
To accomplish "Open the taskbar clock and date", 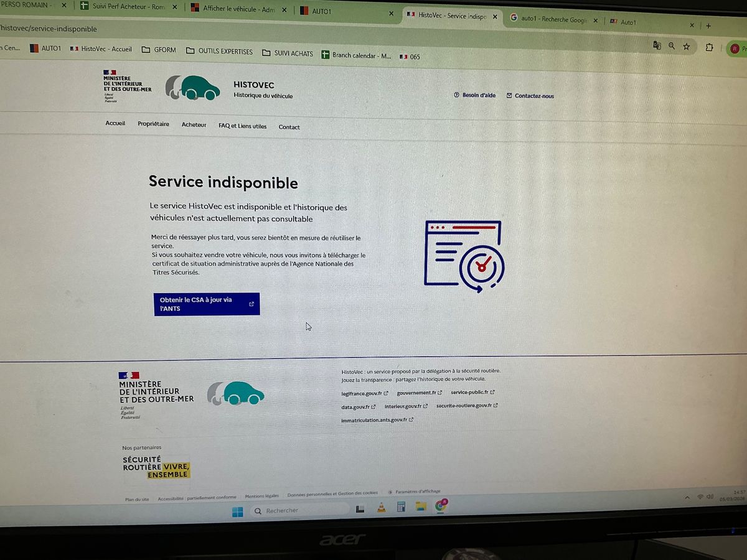I will click(732, 495).
